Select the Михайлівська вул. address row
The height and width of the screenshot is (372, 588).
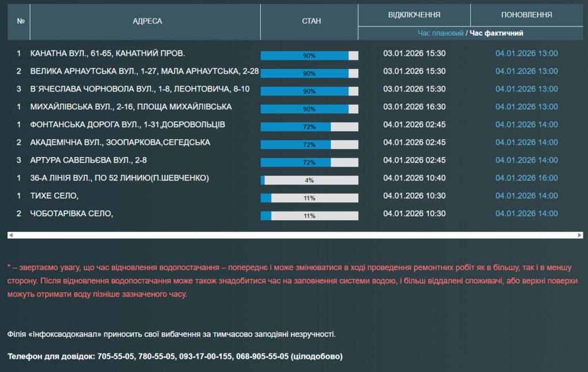[x=131, y=107]
